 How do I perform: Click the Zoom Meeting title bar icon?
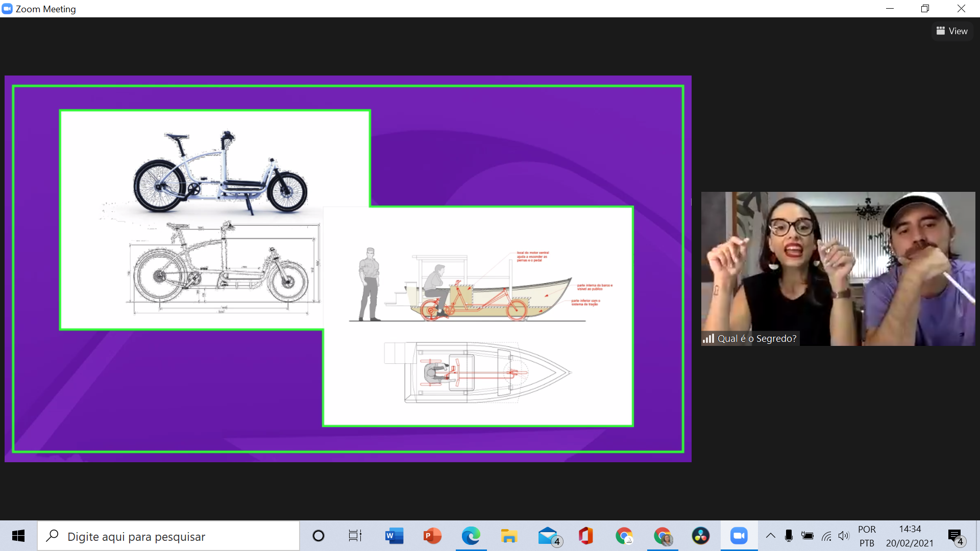click(x=7, y=9)
